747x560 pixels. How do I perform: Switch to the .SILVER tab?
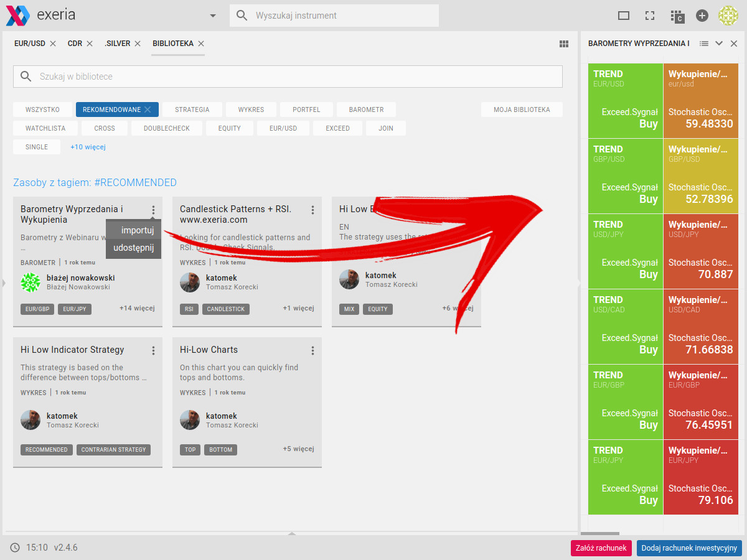tap(117, 44)
